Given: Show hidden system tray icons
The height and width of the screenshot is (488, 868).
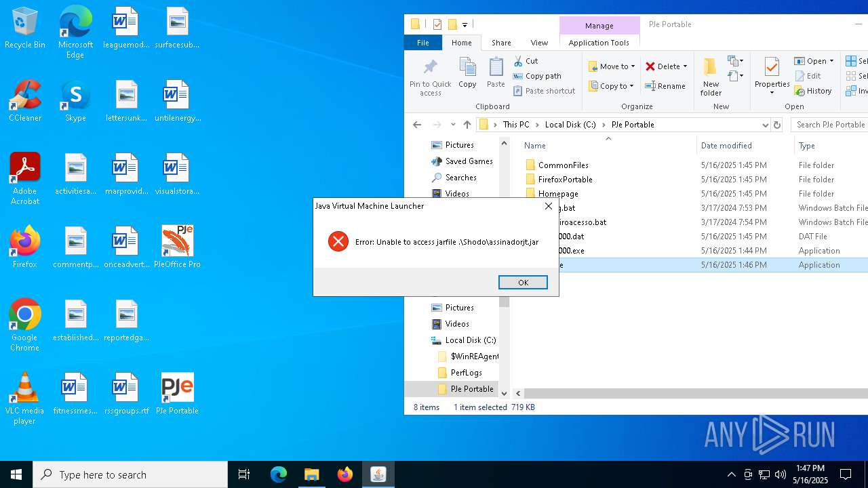Looking at the screenshot, I should point(731,474).
